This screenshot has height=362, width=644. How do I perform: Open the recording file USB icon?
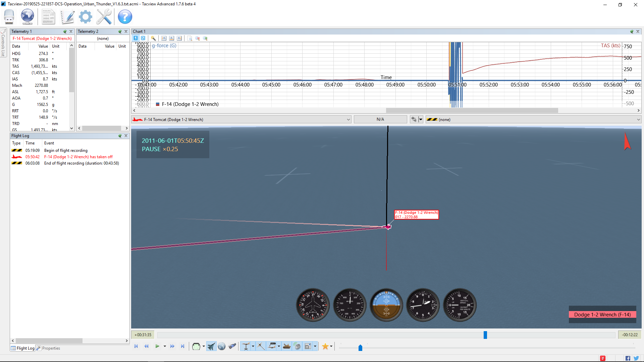[x=9, y=16]
